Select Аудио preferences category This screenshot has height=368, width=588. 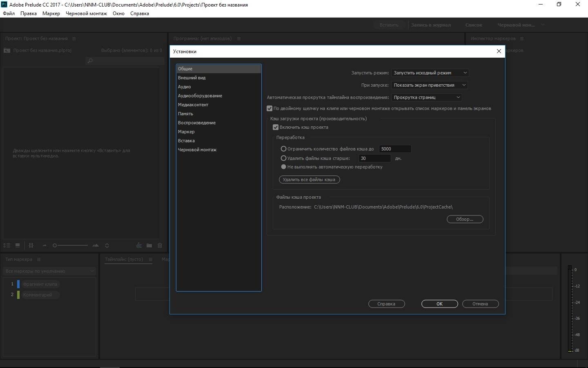pyautogui.click(x=219, y=87)
